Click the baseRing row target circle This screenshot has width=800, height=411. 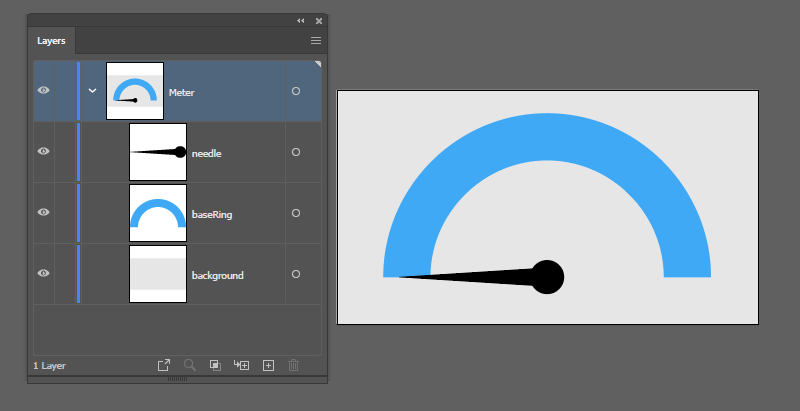point(296,213)
